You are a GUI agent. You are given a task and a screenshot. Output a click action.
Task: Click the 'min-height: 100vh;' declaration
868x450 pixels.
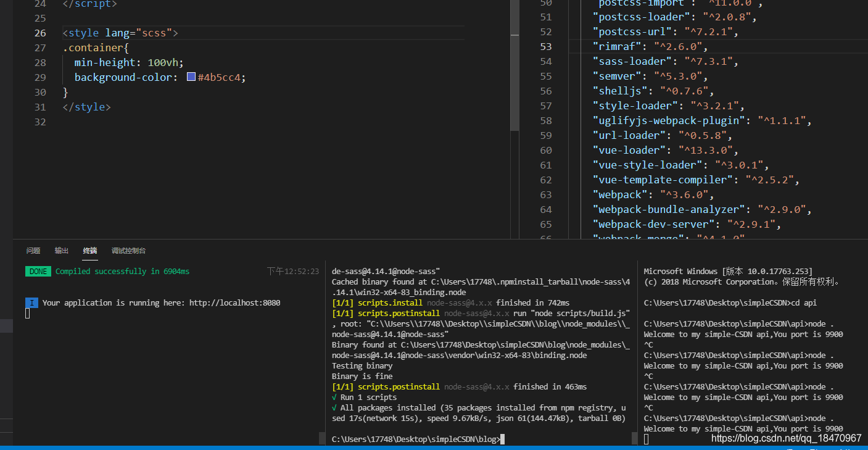(129, 62)
